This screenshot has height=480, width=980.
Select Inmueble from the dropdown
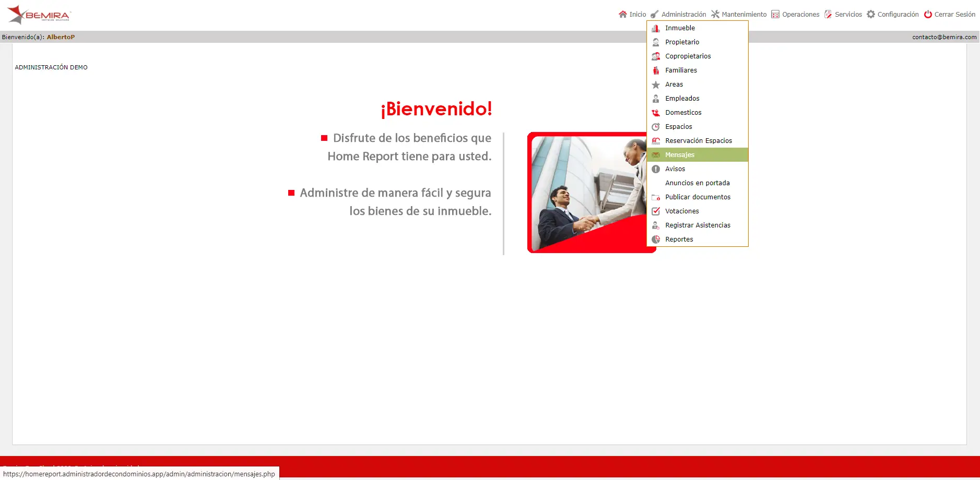click(x=698, y=28)
